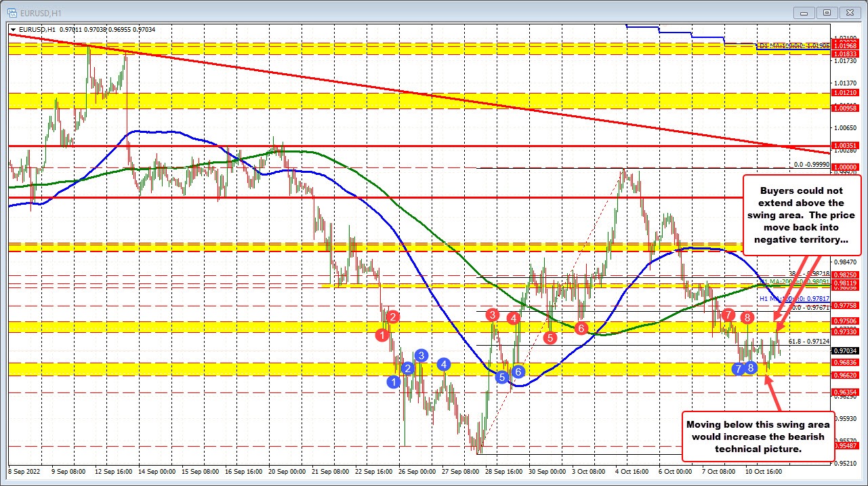Restore down the chart window
Screen dimensions: 868x486
tap(825, 12)
